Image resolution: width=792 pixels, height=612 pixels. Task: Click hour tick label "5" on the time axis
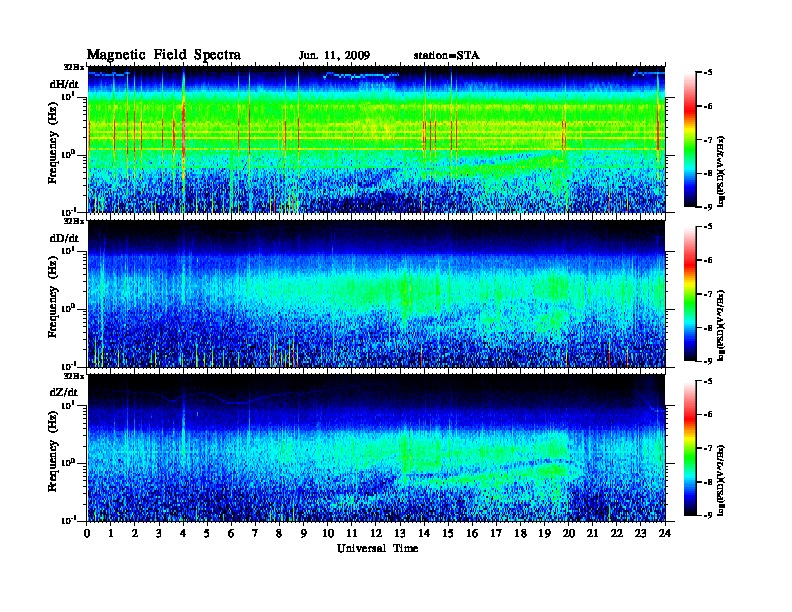(x=207, y=533)
